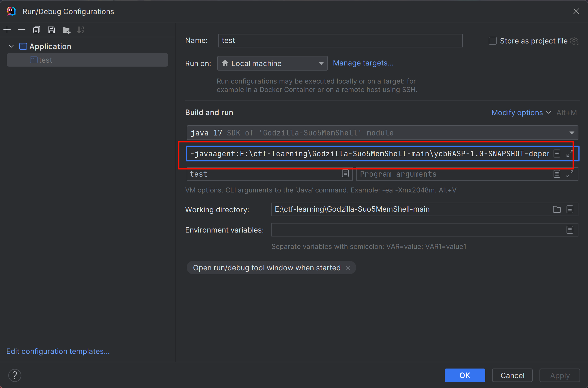Enable the Store as project file checkbox
The width and height of the screenshot is (588, 388).
point(492,41)
